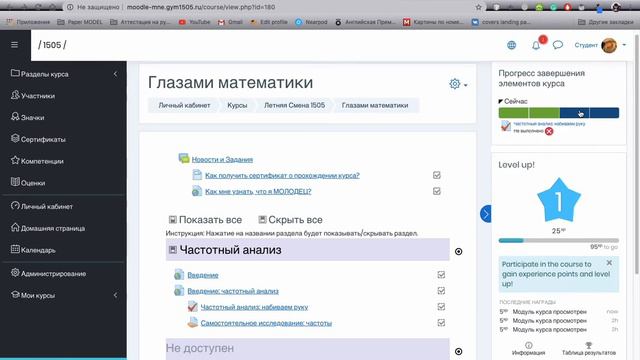The width and height of the screenshot is (640, 360).
Task: Click the Участники people icon
Action: pos(15,95)
